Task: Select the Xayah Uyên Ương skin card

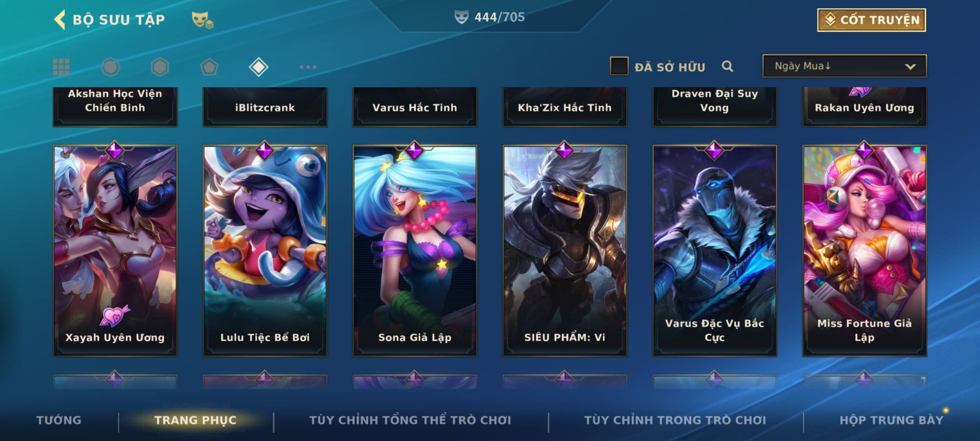Action: [115, 251]
